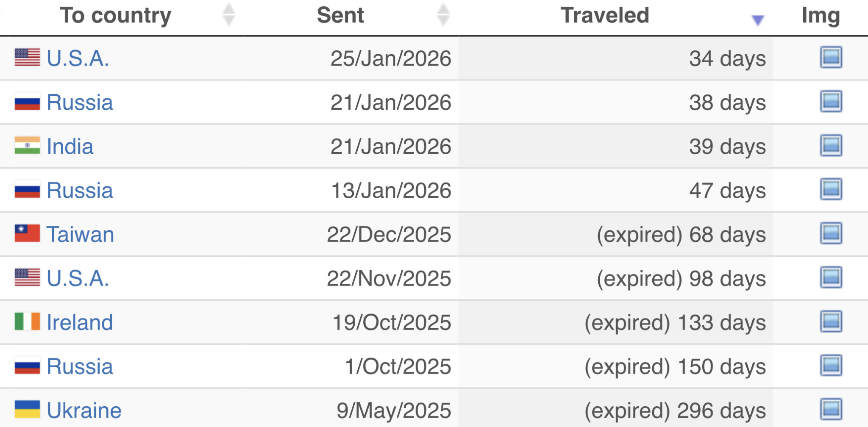The height and width of the screenshot is (427, 868).
Task: Sort table using Sent column arrows
Action: coord(443,15)
